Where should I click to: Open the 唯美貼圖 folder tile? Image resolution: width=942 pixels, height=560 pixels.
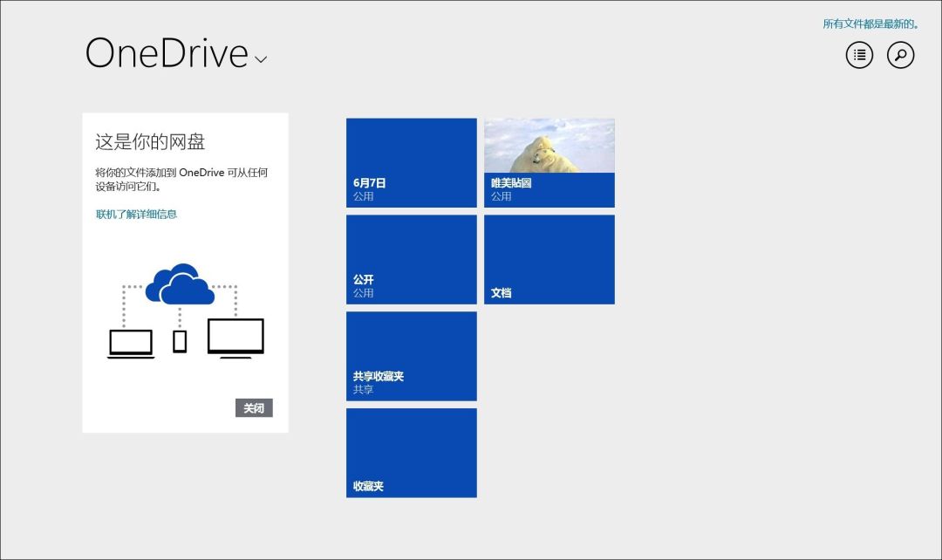point(549,163)
